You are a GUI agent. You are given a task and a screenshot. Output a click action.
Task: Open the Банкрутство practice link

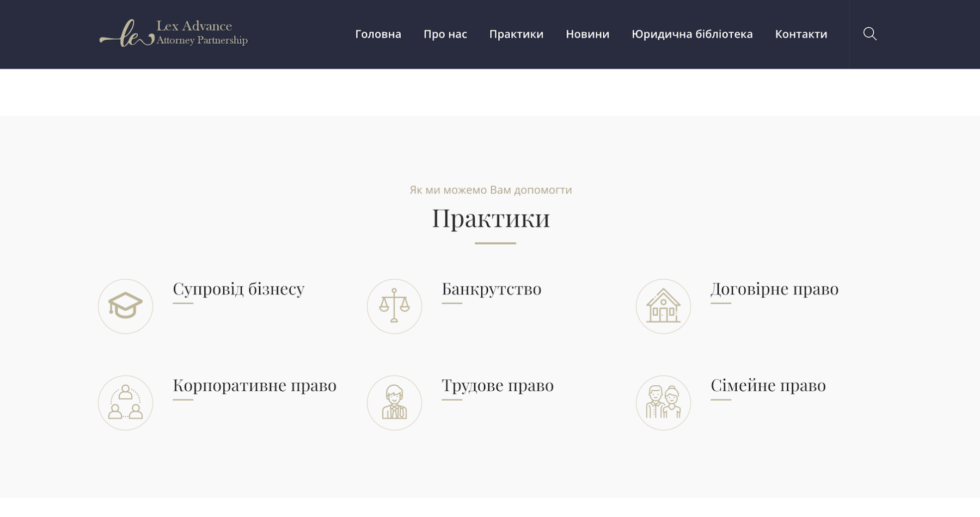[x=491, y=288]
